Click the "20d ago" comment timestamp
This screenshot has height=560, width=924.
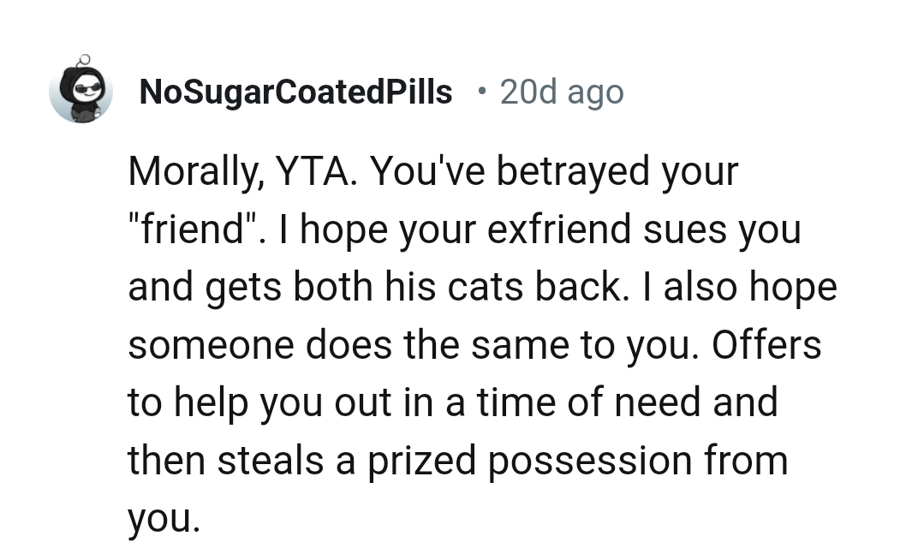click(x=562, y=92)
